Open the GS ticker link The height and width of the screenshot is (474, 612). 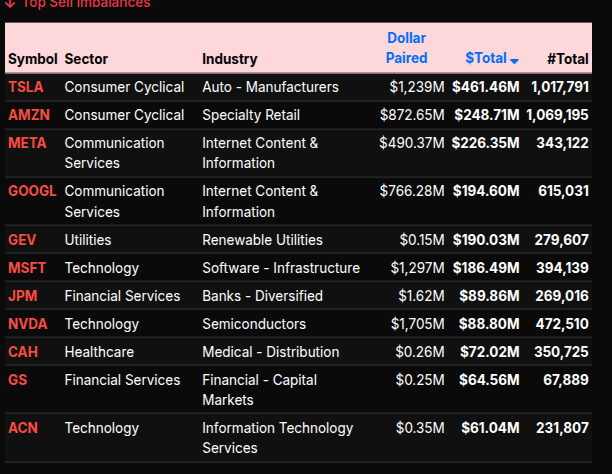(18, 380)
